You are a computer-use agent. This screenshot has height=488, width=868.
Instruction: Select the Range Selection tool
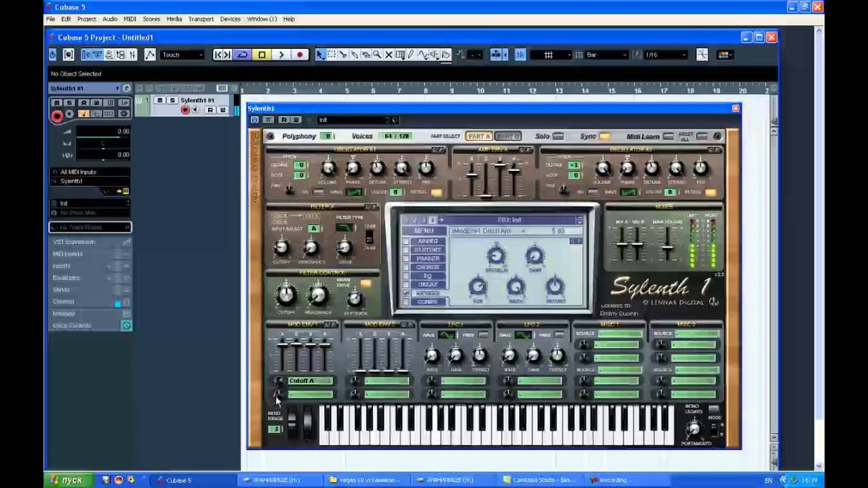pos(332,55)
